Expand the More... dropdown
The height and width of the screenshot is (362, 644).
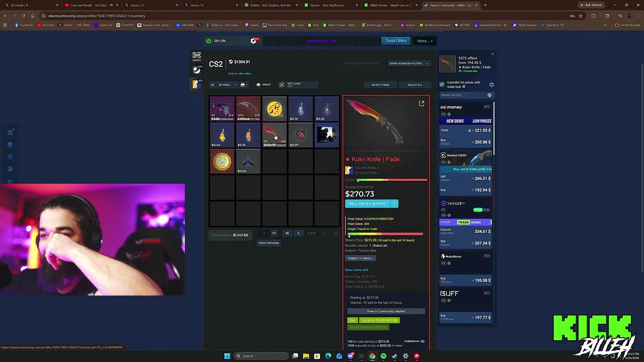(424, 41)
